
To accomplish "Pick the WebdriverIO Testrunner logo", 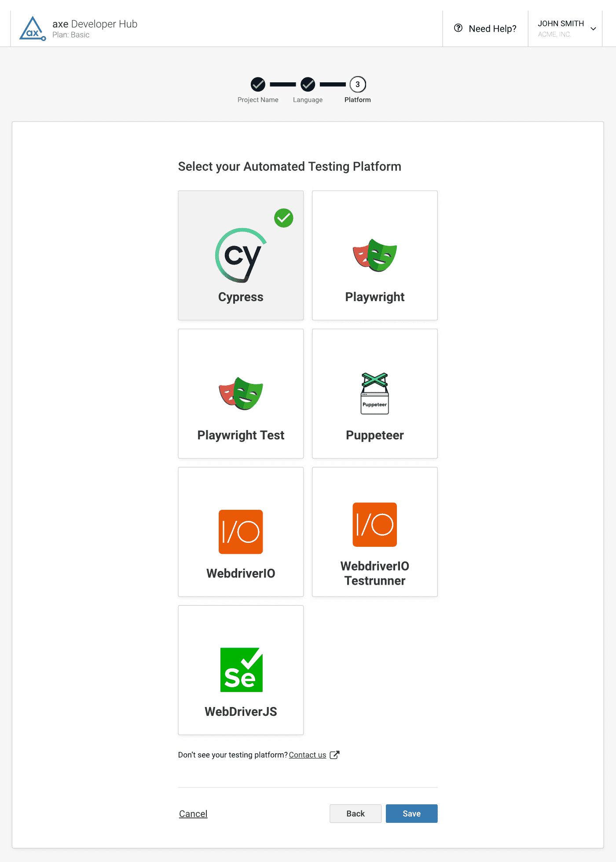I will pos(375,525).
